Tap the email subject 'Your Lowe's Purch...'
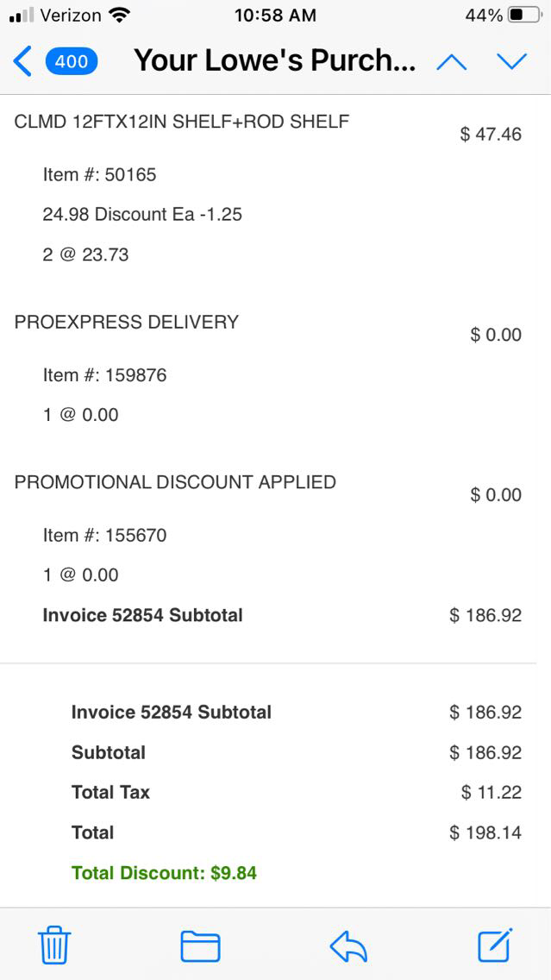The height and width of the screenshot is (980, 551). tap(274, 61)
